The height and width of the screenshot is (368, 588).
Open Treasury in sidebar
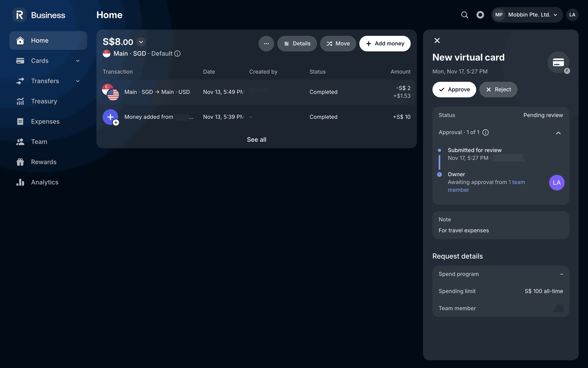[48, 101]
